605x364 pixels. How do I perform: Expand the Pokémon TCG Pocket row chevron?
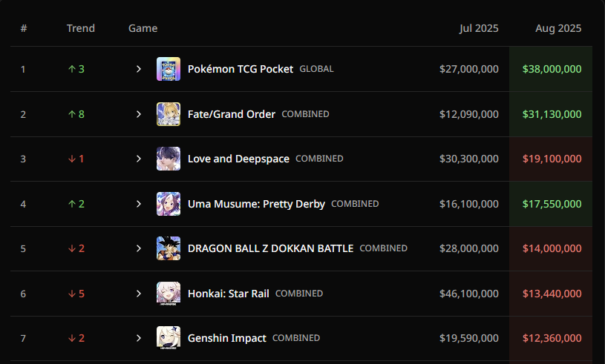coord(139,69)
